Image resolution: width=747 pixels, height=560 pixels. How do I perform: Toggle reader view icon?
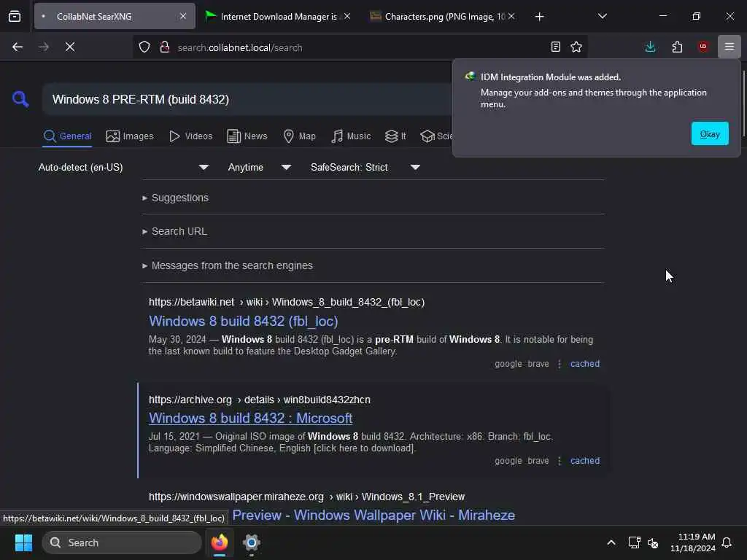[x=555, y=47]
